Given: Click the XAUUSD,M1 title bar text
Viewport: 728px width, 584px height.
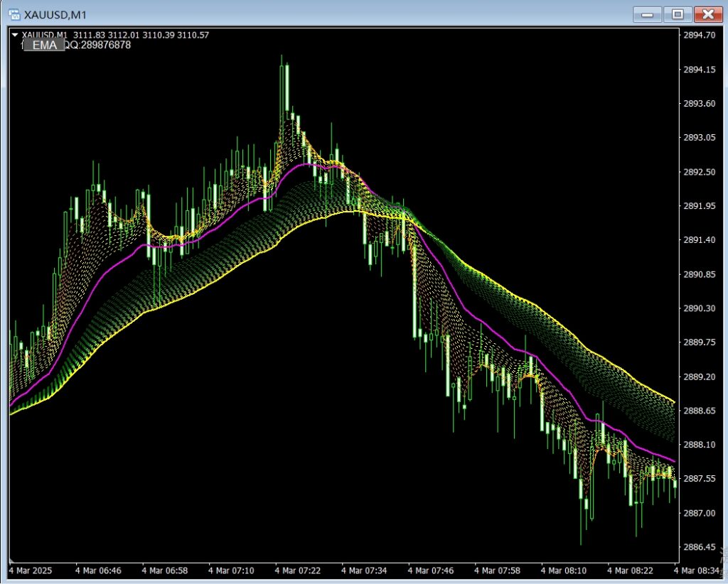Looking at the screenshot, I should [x=55, y=15].
